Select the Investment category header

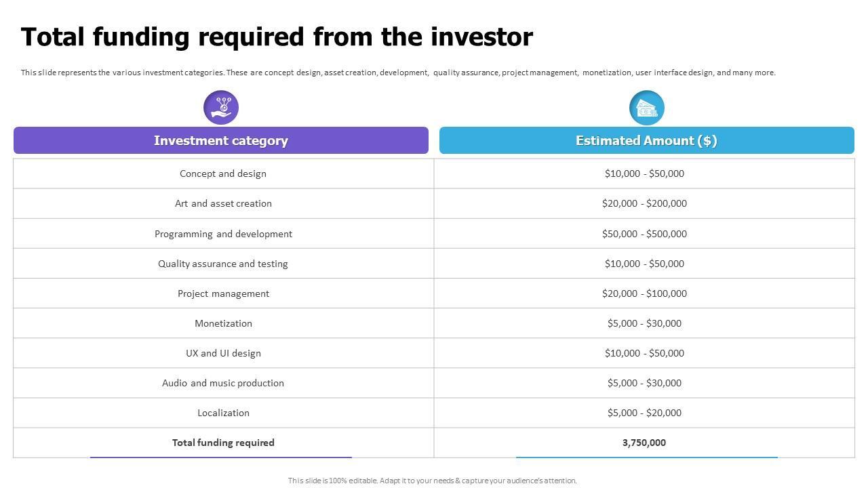click(x=221, y=140)
